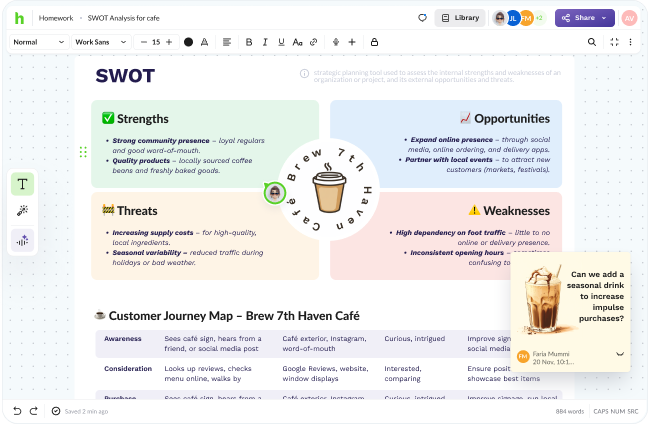
Task: Click 'High dependency on foot traffic' text
Action: [450, 233]
